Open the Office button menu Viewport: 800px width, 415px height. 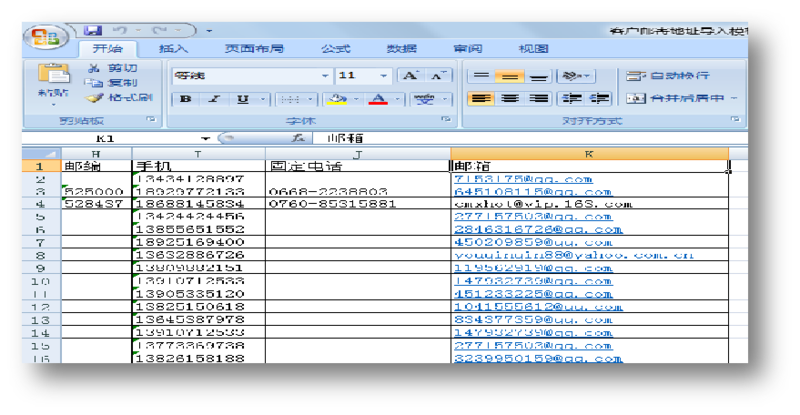pos(46,37)
